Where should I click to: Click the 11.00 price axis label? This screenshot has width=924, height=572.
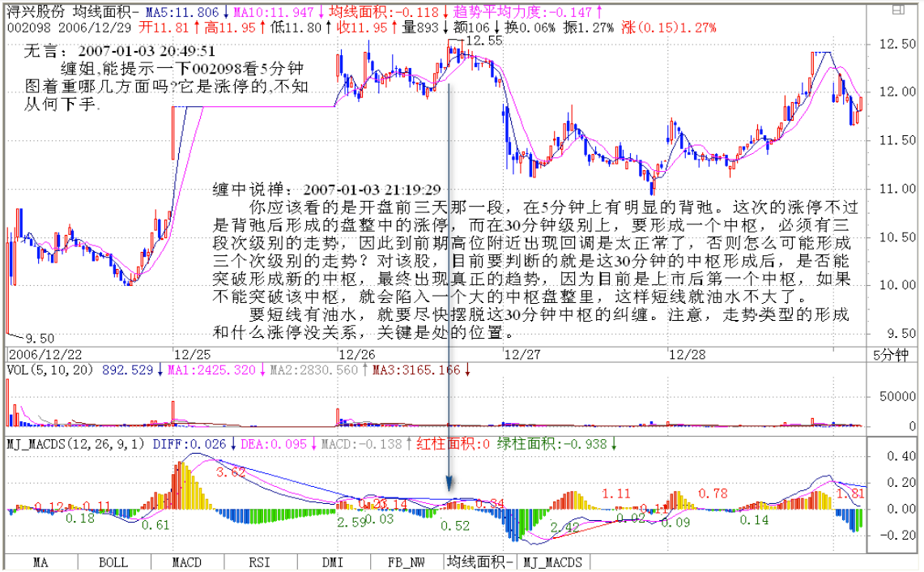coord(897,189)
